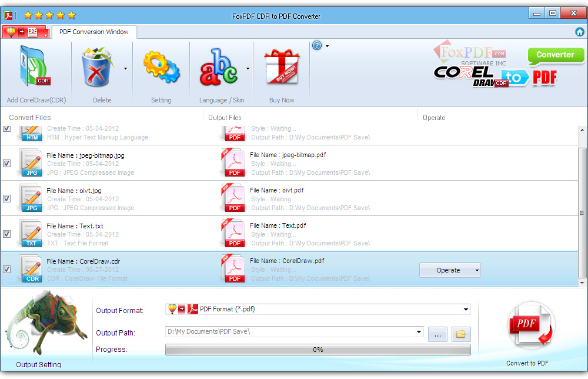Click the PDF output icon for Text.pdf
This screenshot has width=588, height=379.
point(233,234)
